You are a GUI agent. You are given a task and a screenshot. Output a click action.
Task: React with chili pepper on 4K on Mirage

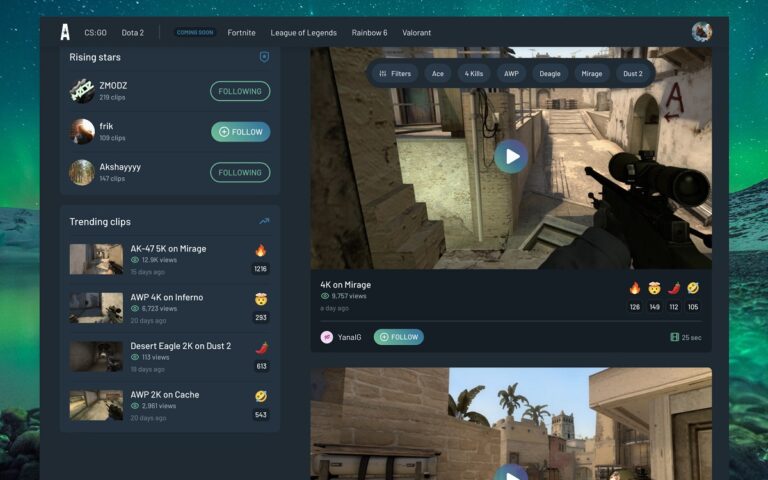(674, 288)
